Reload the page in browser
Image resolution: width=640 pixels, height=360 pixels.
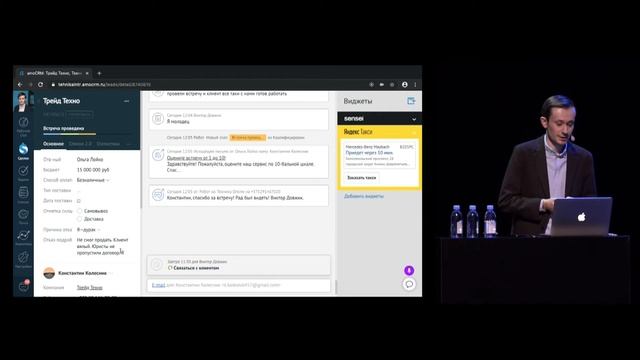(x=40, y=84)
